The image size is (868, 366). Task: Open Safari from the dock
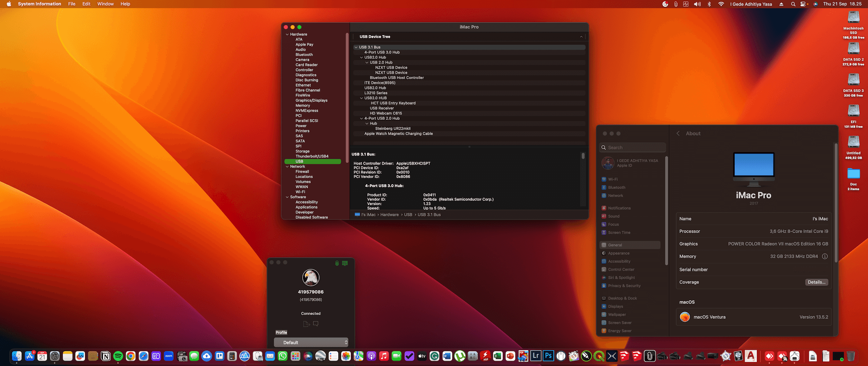click(x=143, y=356)
